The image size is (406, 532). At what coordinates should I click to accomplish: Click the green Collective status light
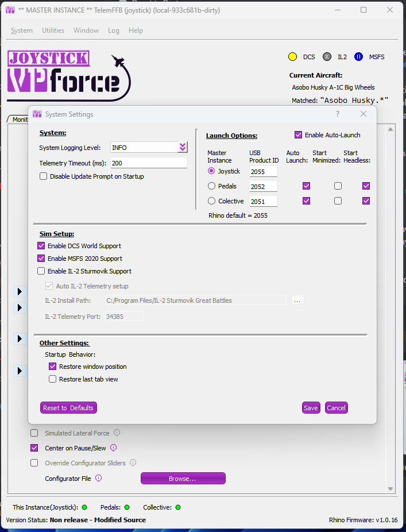pyautogui.click(x=178, y=507)
